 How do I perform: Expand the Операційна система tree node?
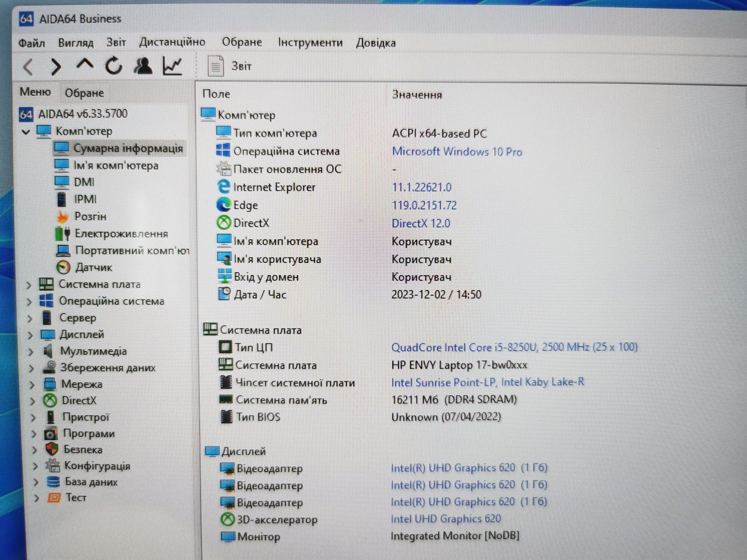point(29,302)
